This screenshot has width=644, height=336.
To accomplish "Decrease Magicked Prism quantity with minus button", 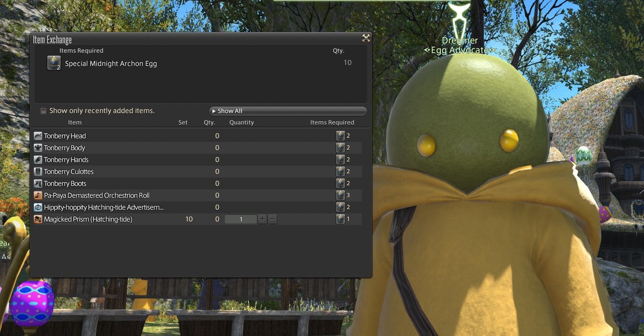I will pos(272,219).
